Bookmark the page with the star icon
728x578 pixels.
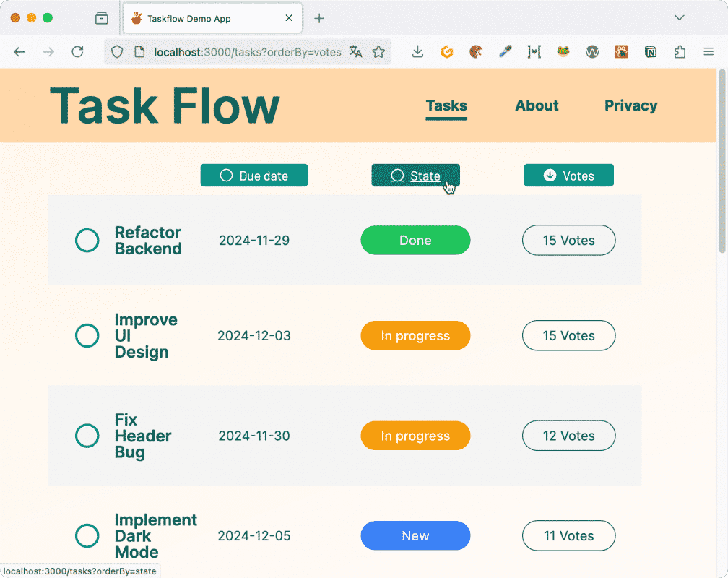coord(379,52)
